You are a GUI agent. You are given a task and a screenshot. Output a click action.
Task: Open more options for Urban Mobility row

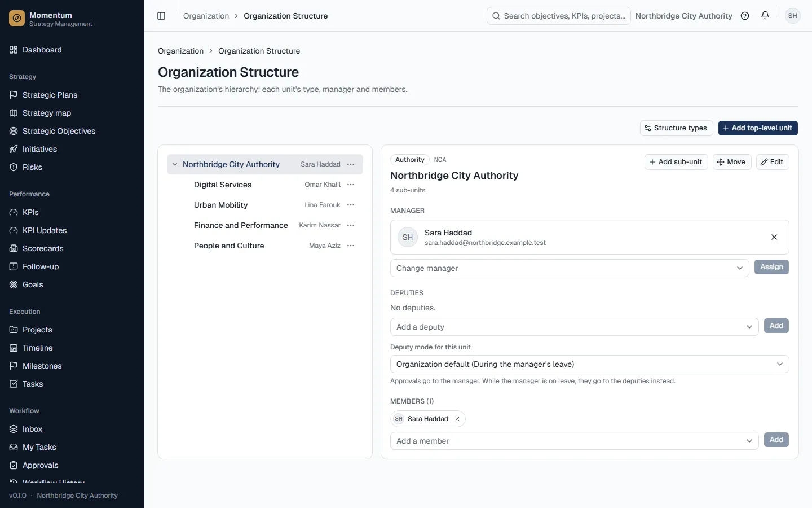(351, 205)
